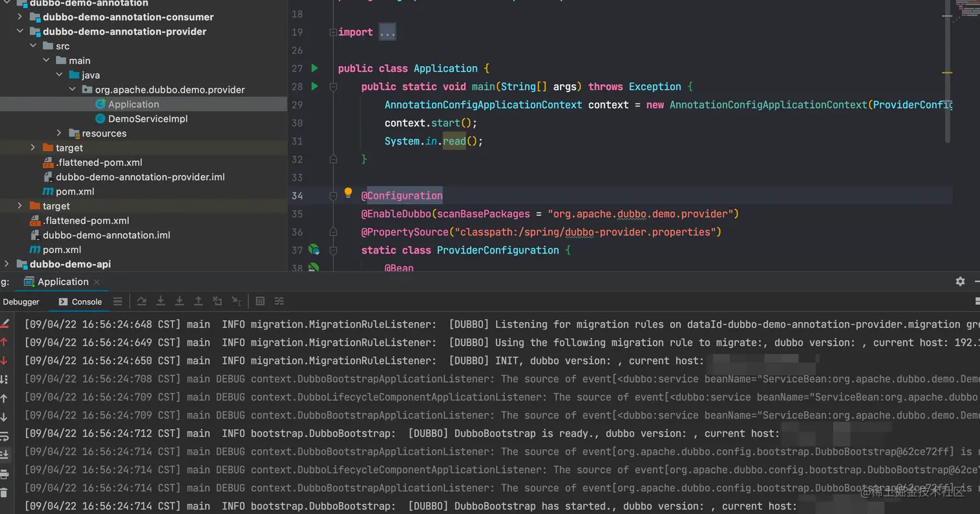
Task: Open the debug panel settings gear
Action: coord(960,281)
